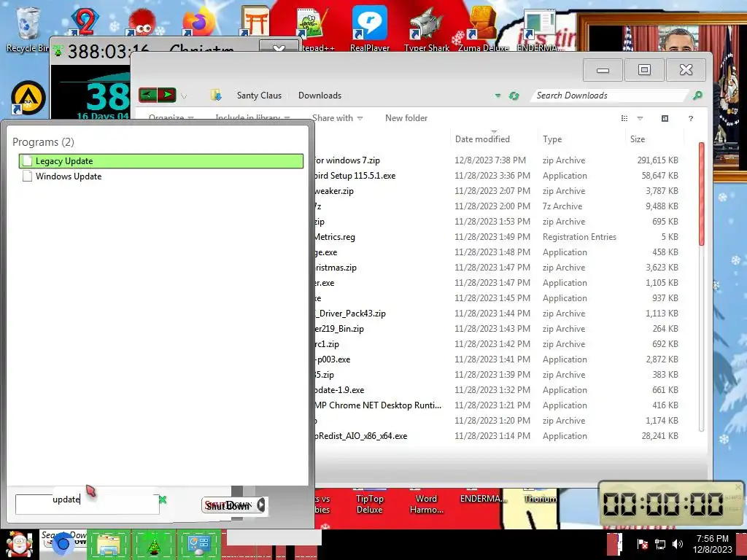
Task: Open the recent locations dropdown beside navigation arrows
Action: click(x=184, y=96)
